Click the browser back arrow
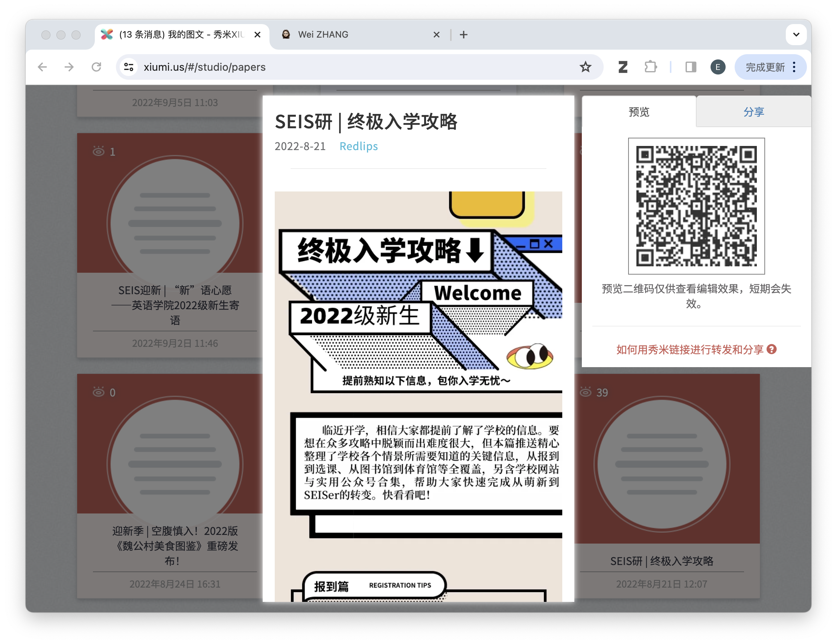 point(42,67)
